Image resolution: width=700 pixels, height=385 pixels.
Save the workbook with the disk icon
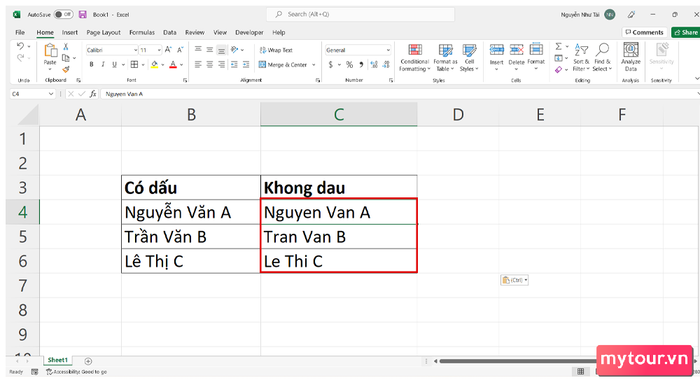[x=83, y=14]
